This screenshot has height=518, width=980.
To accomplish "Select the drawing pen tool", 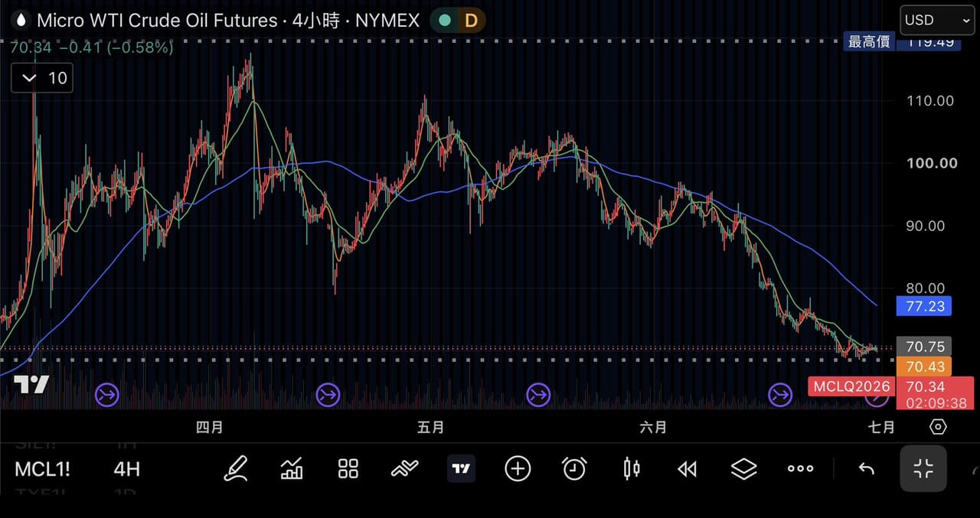I will [x=236, y=468].
